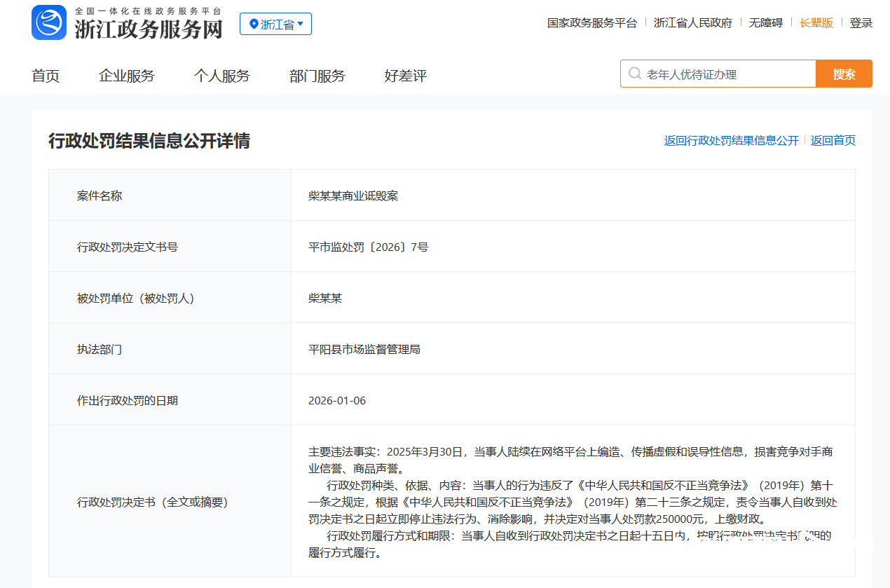Select 首页 in the navigation bar
This screenshot has width=890, height=588.
46,76
